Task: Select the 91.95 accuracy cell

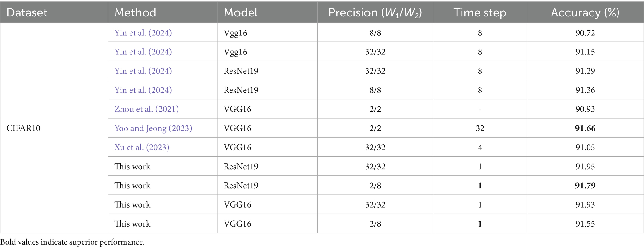Action: [x=585, y=167]
